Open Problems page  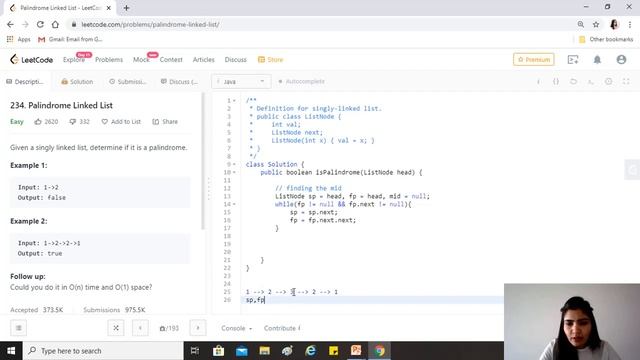109,60
